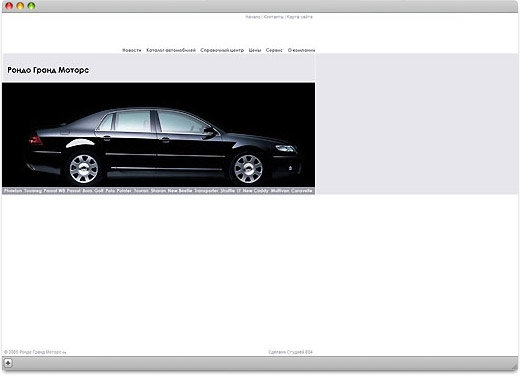Screen dimensions: 520x376
Task: Select the Сервис menu item
Action: pyautogui.click(x=274, y=50)
